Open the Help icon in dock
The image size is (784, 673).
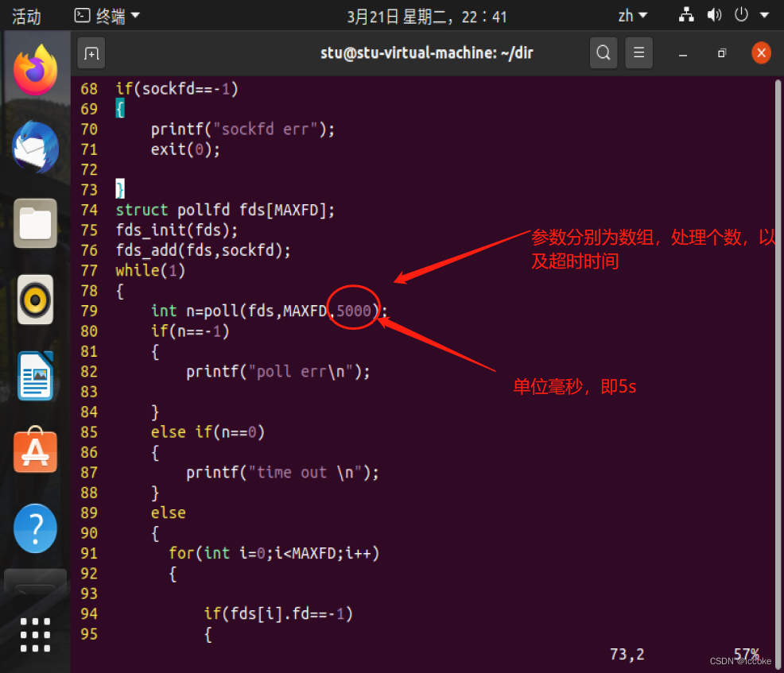click(x=35, y=528)
